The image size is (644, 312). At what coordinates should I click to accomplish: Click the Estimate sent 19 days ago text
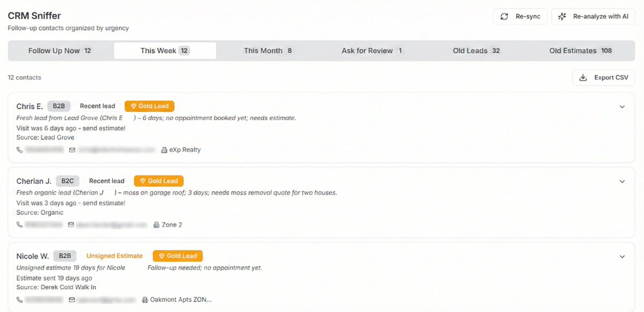[54, 278]
